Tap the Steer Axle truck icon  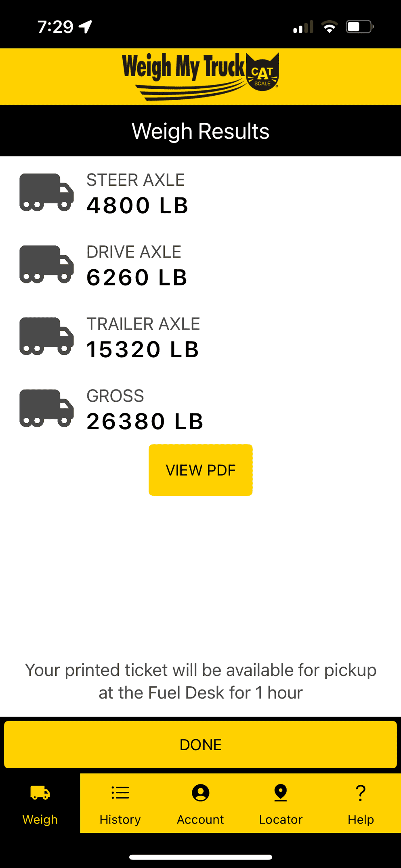[x=46, y=193]
